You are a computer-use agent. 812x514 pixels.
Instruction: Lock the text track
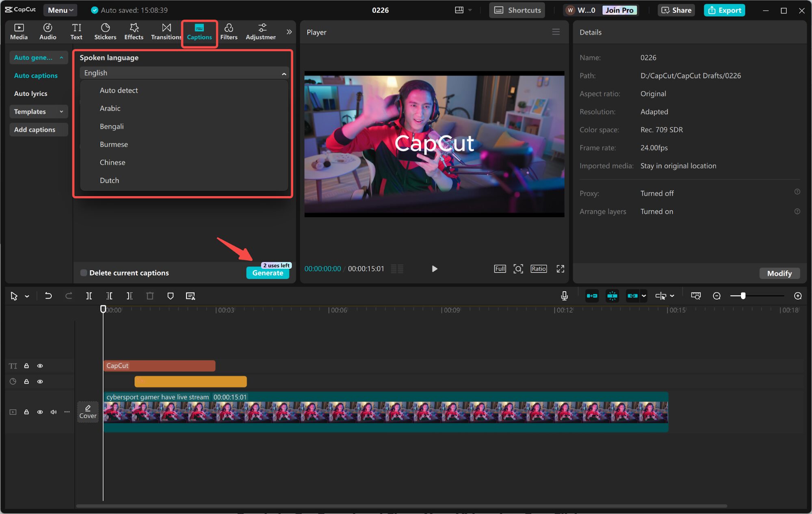click(26, 366)
